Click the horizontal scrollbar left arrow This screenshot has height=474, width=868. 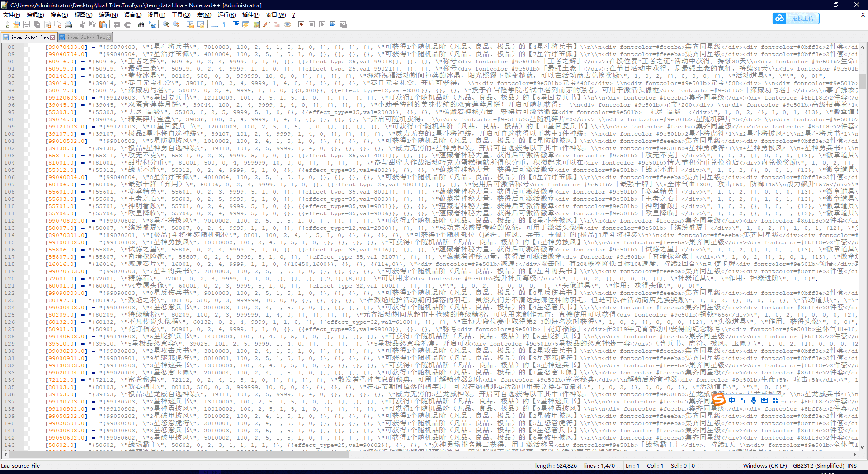[5, 455]
